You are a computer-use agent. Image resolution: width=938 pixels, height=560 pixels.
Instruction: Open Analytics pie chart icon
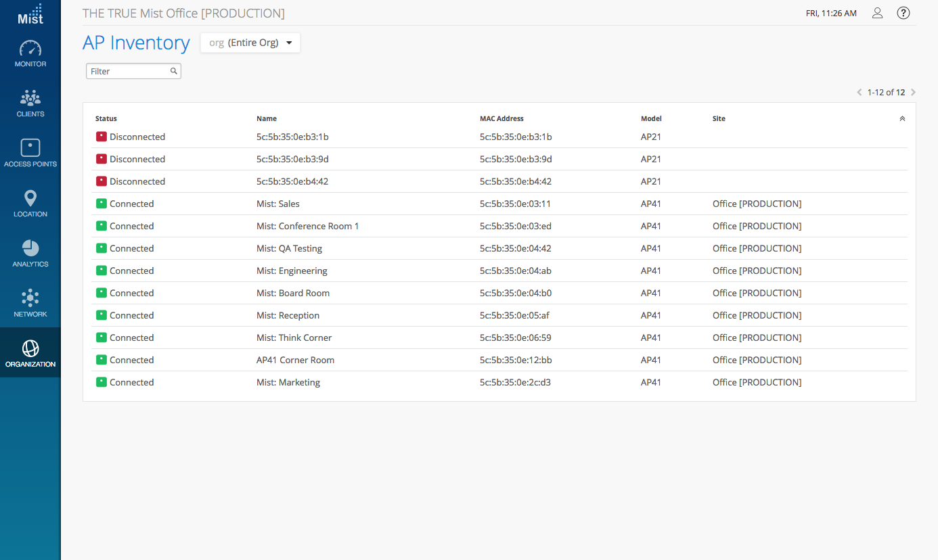[x=30, y=248]
